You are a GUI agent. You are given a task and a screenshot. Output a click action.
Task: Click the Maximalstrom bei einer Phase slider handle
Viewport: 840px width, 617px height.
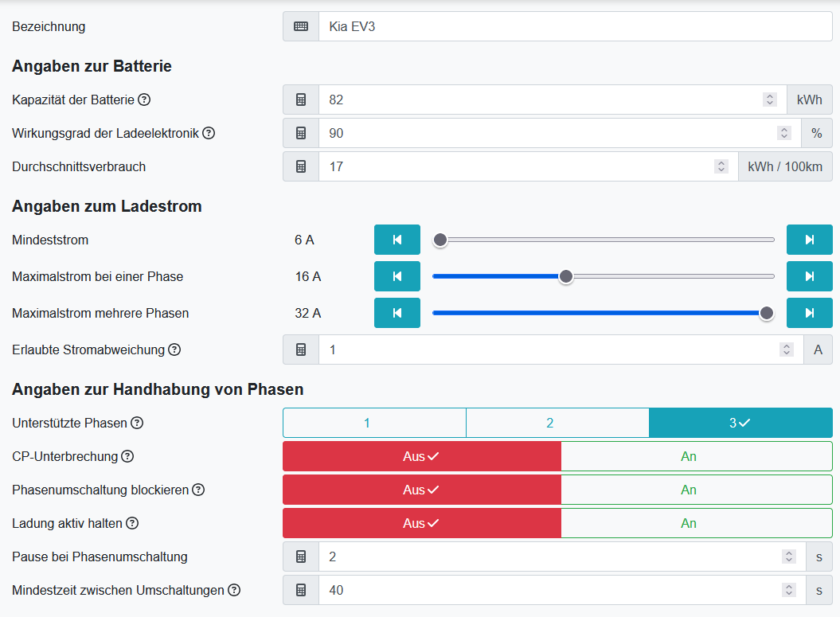tap(566, 277)
